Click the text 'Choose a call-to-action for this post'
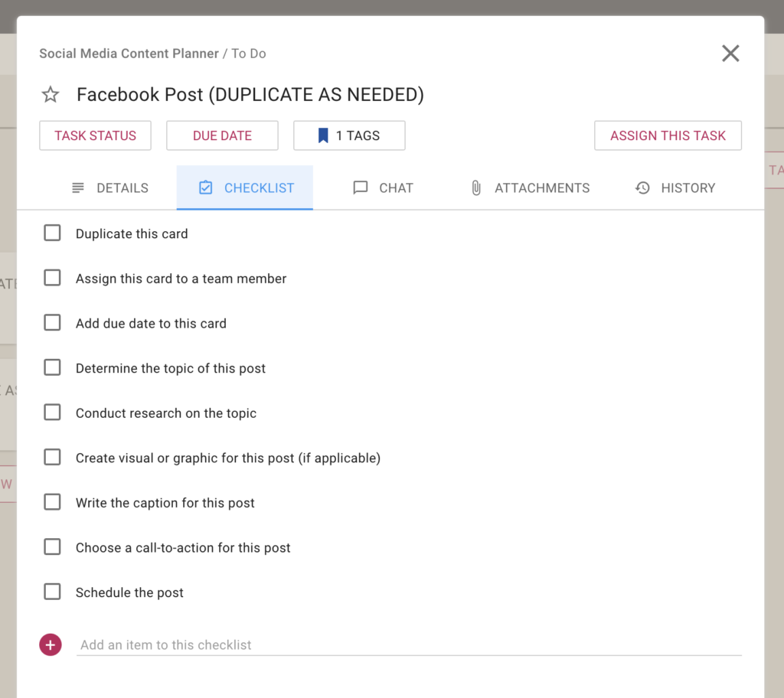 183,548
